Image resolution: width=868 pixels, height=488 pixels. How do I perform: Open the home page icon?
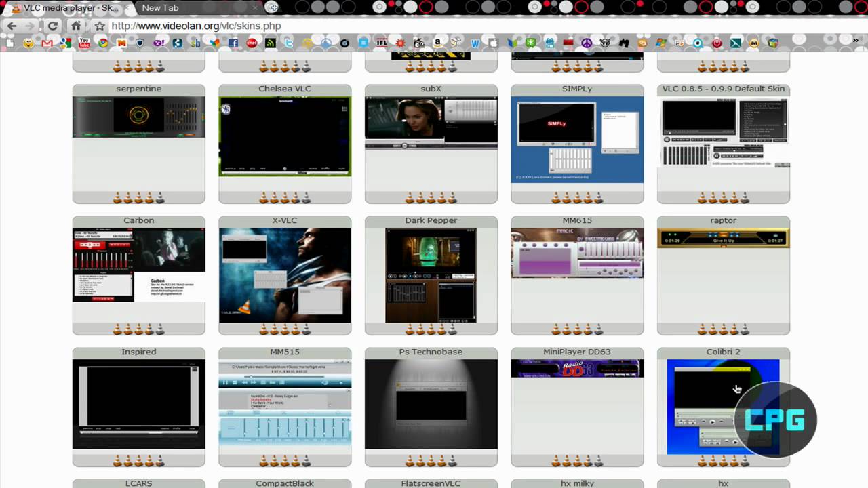[76, 26]
